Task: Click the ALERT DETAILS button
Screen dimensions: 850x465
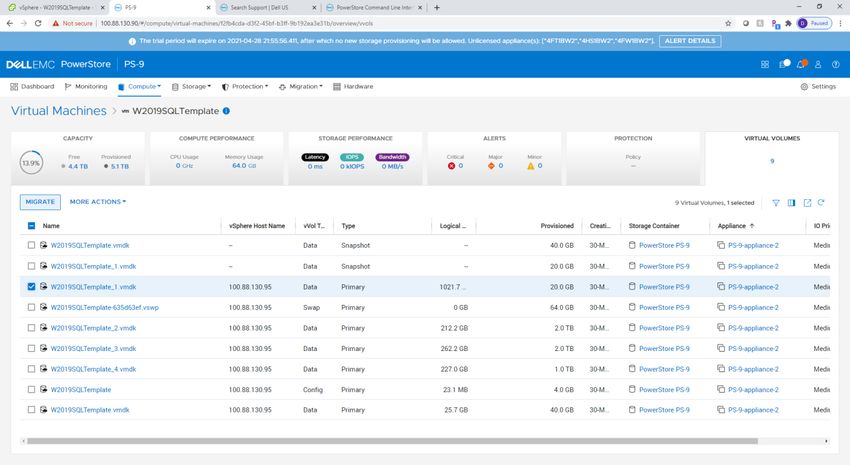Action: click(690, 41)
